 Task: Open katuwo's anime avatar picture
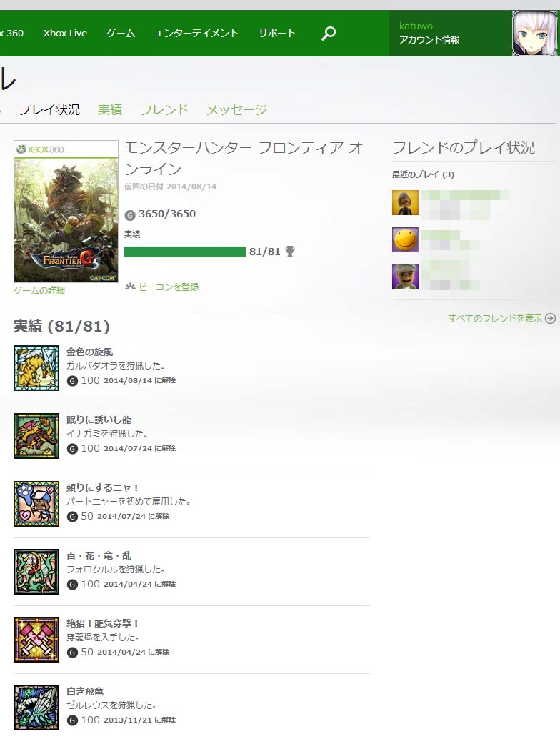coord(534,34)
